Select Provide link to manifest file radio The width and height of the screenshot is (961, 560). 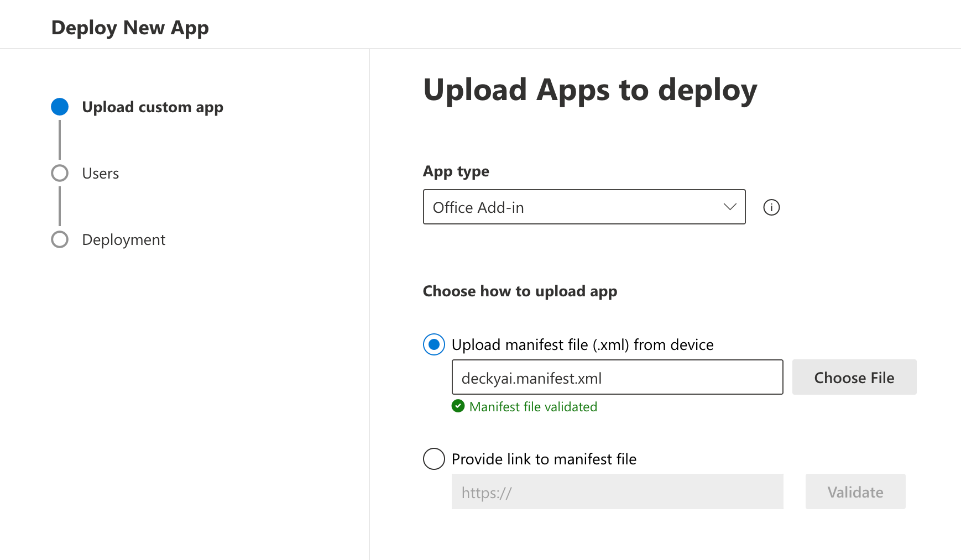coord(434,459)
